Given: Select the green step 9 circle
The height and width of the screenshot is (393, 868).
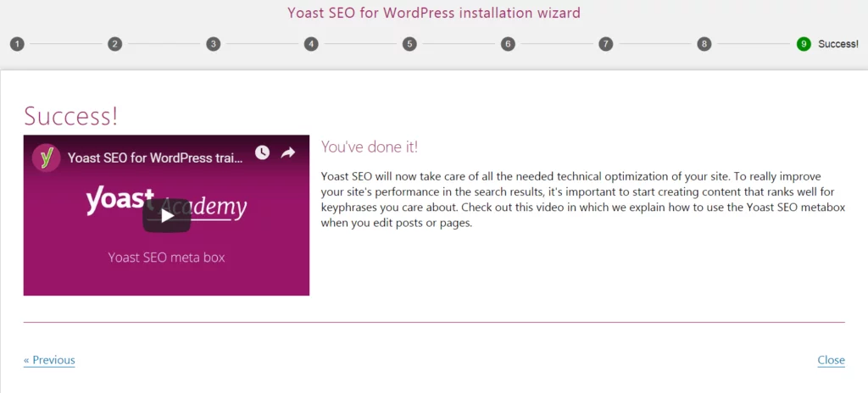Looking at the screenshot, I should click(804, 44).
